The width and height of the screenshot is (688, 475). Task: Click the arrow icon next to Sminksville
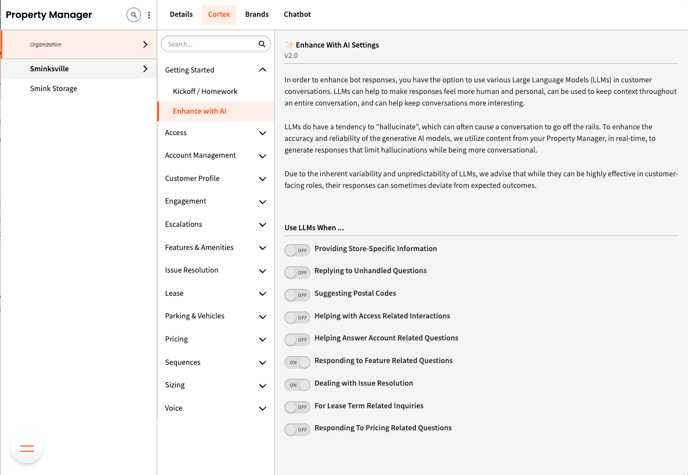click(145, 69)
